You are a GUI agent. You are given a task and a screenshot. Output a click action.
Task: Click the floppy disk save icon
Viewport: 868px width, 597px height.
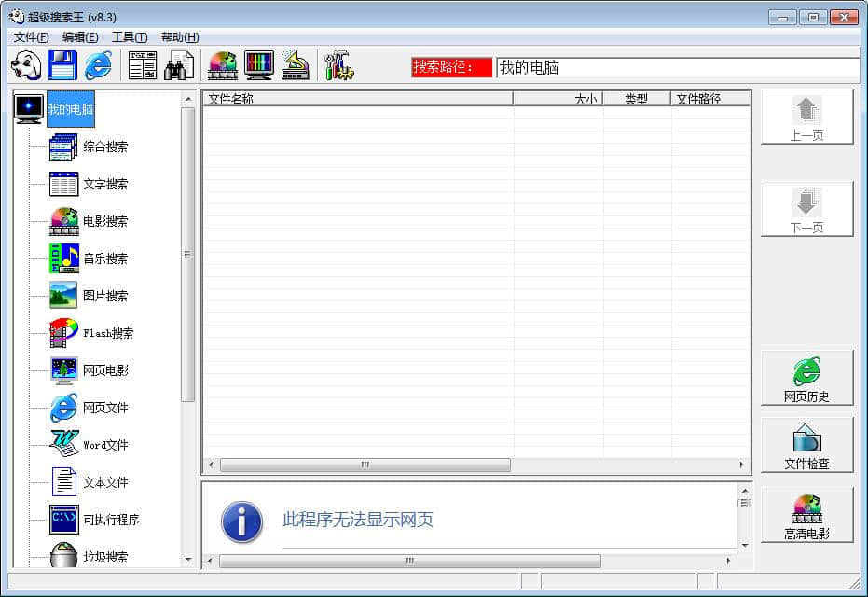(62, 66)
